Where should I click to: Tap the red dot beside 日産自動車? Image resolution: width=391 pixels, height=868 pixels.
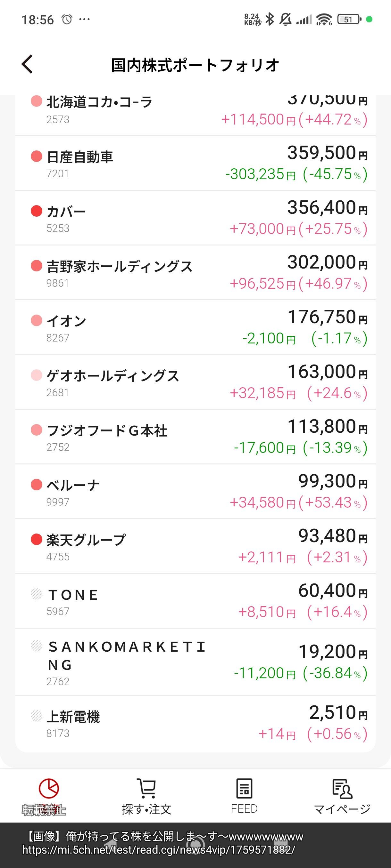pos(37,156)
